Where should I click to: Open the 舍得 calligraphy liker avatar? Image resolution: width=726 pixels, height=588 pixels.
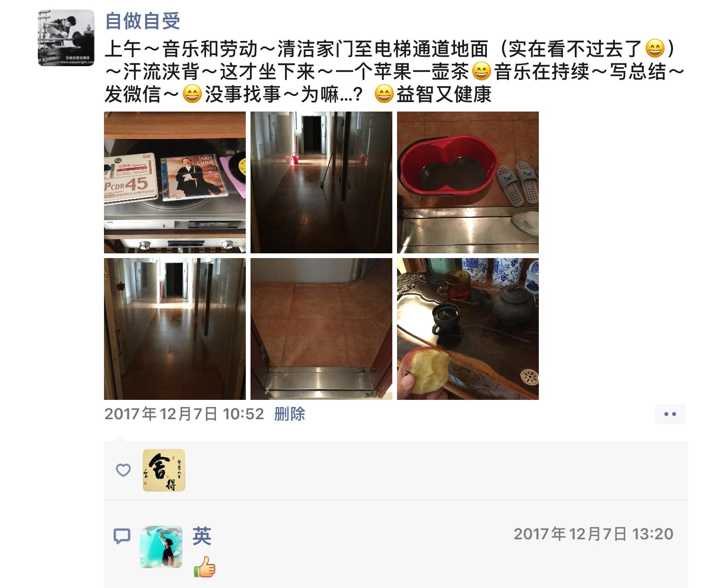[x=164, y=470]
